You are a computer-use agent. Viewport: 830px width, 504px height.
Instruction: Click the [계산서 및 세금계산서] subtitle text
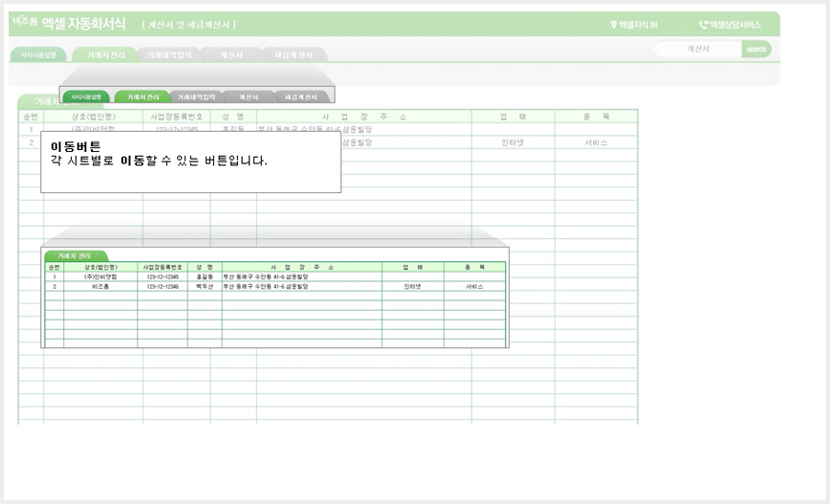coord(188,25)
